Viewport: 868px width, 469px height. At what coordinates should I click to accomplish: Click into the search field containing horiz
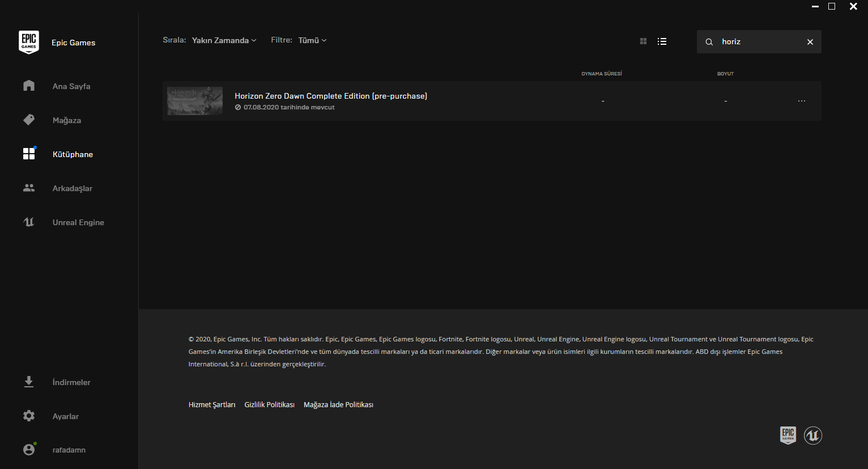point(759,42)
